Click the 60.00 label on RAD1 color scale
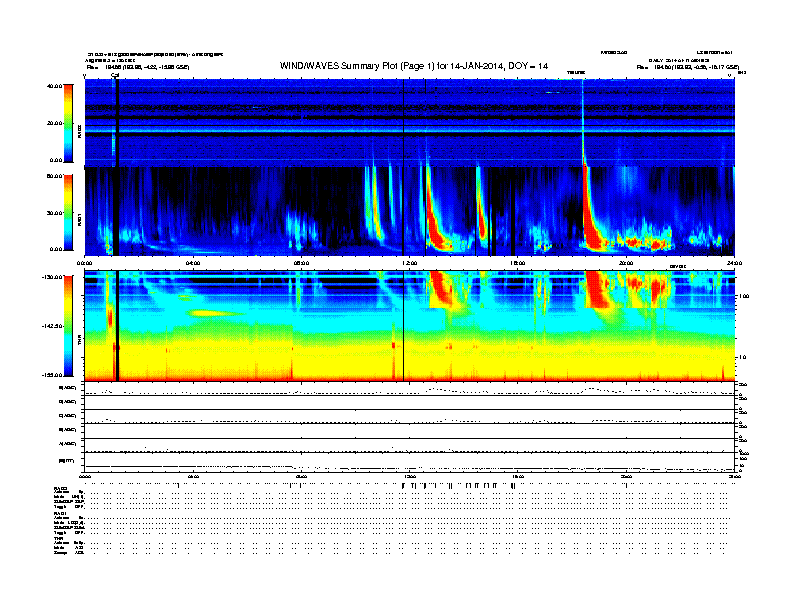The image size is (792, 612). tap(54, 176)
